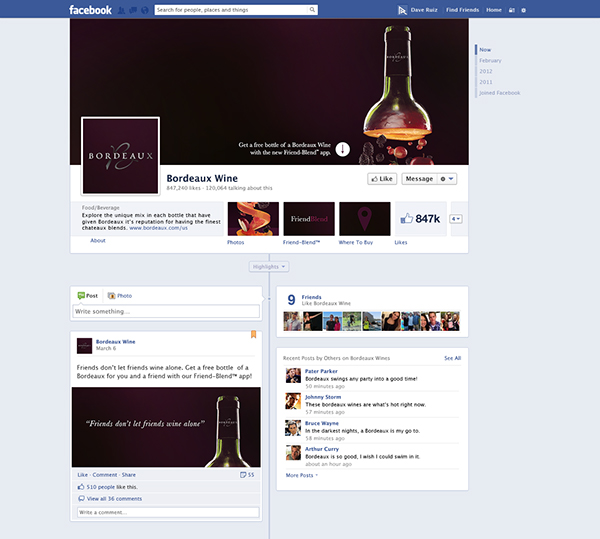Open the About link
Screen dimensions: 600x539
[x=98, y=241]
